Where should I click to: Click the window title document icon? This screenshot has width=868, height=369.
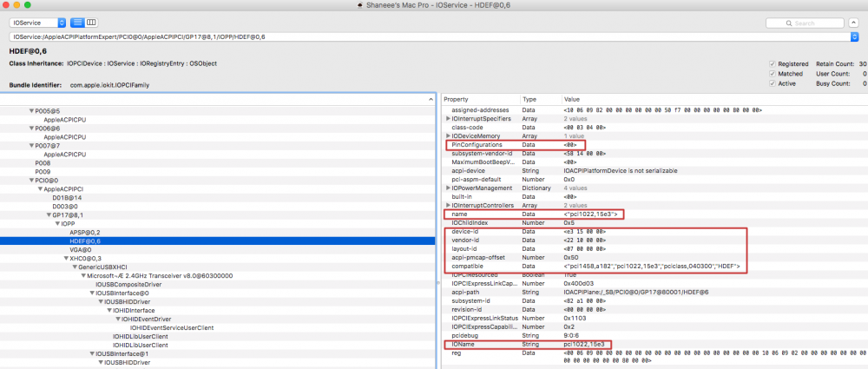point(360,4)
